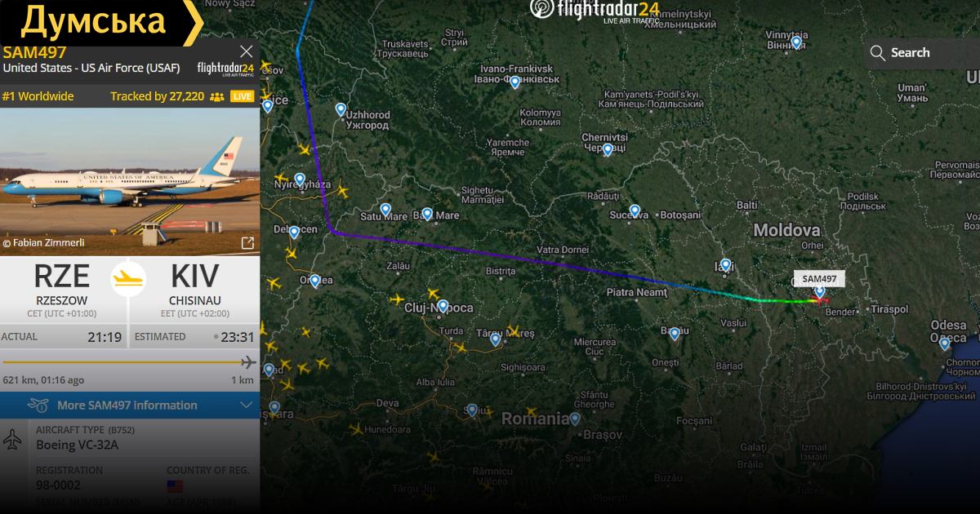Click the #1 Worldwide ranking label
Image resolution: width=980 pixels, height=514 pixels.
(38, 96)
